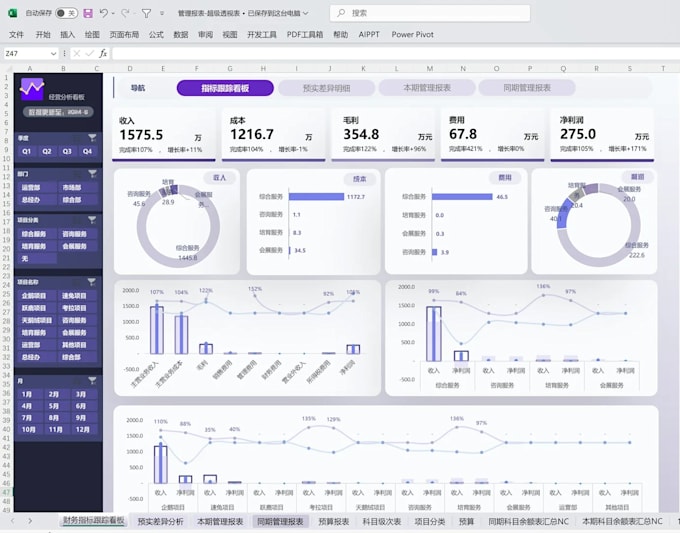Select 市场部 in the 部门 slicer

click(x=77, y=187)
